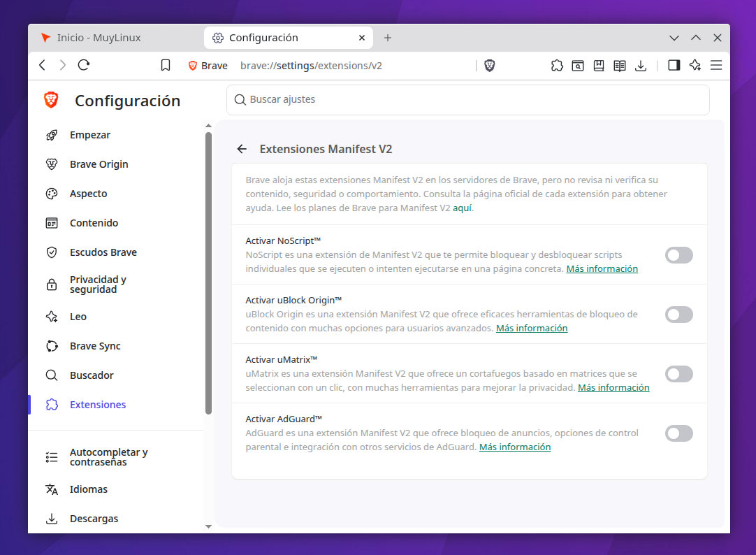Follow the 'aquí' link about Manifest V2 plans

pos(462,208)
